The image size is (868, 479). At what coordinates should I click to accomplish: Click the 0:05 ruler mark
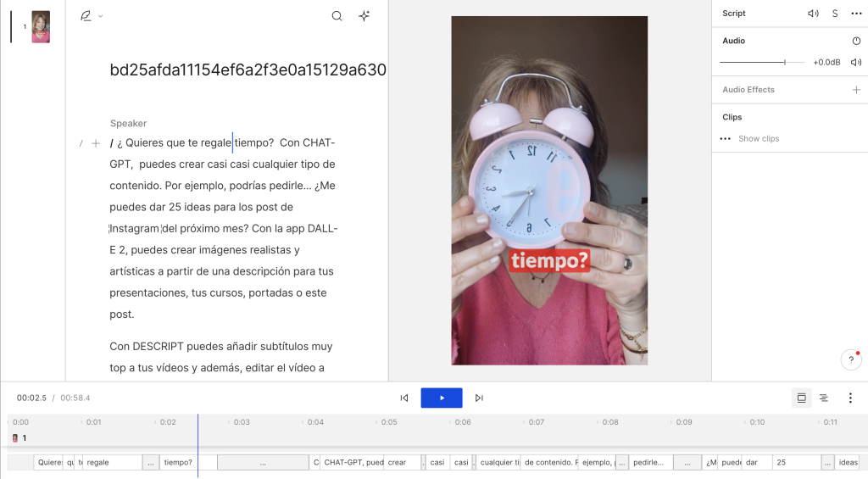point(388,422)
